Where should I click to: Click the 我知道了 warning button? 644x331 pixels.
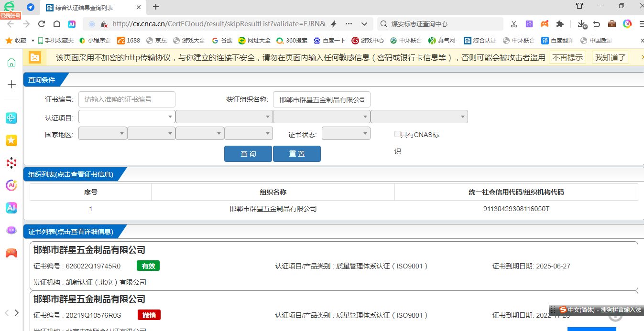point(611,57)
